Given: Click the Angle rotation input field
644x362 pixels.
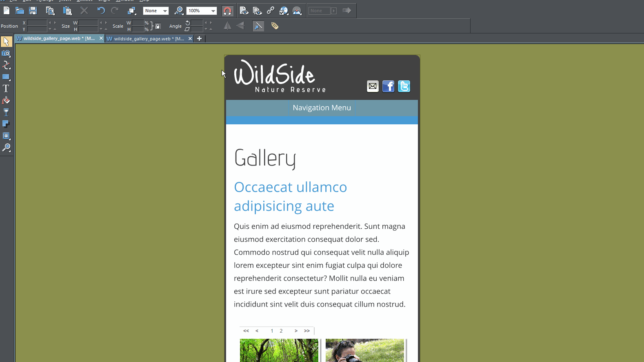Looking at the screenshot, I should [x=197, y=23].
